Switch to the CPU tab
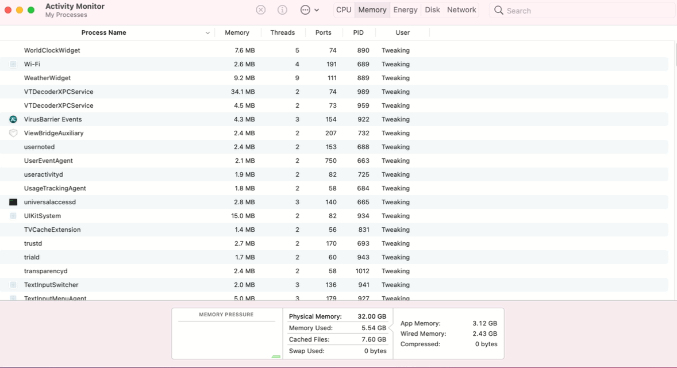This screenshot has height=368, width=677. click(344, 10)
